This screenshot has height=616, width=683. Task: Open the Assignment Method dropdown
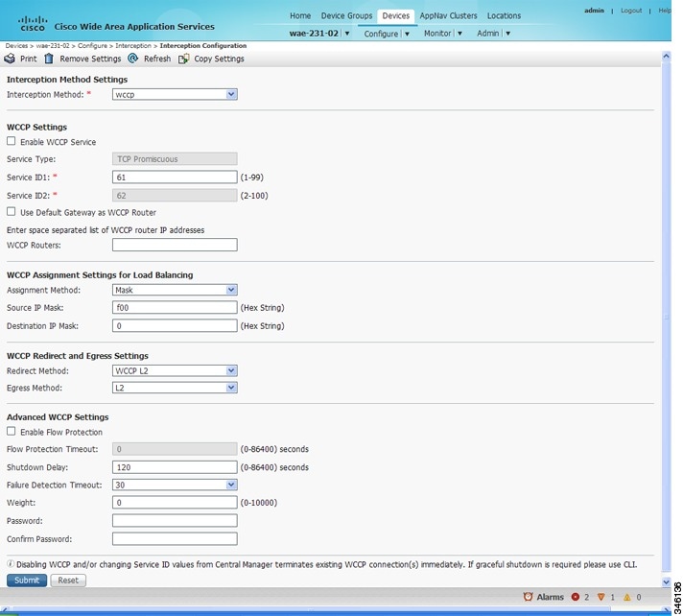[175, 290]
